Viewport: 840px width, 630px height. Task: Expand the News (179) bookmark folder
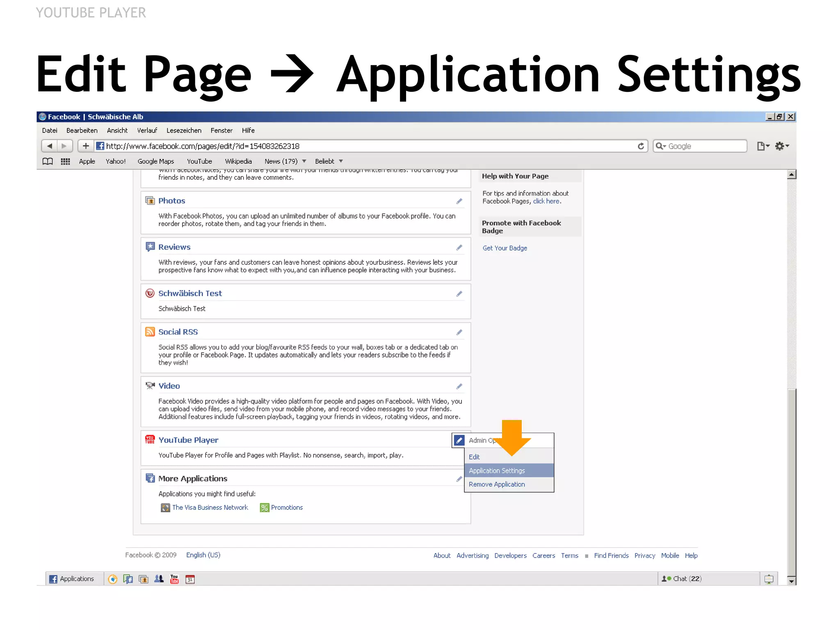tap(285, 161)
